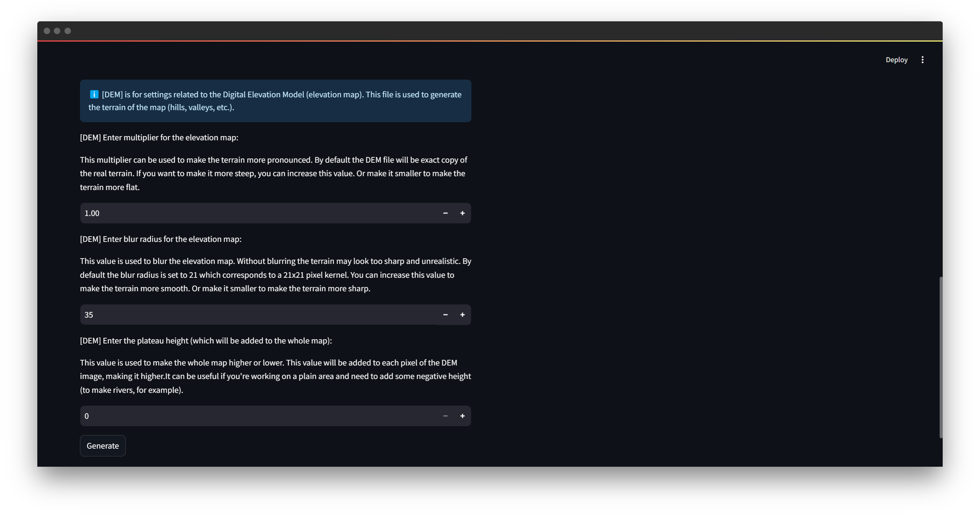Click the red close traffic light button

coord(47,31)
